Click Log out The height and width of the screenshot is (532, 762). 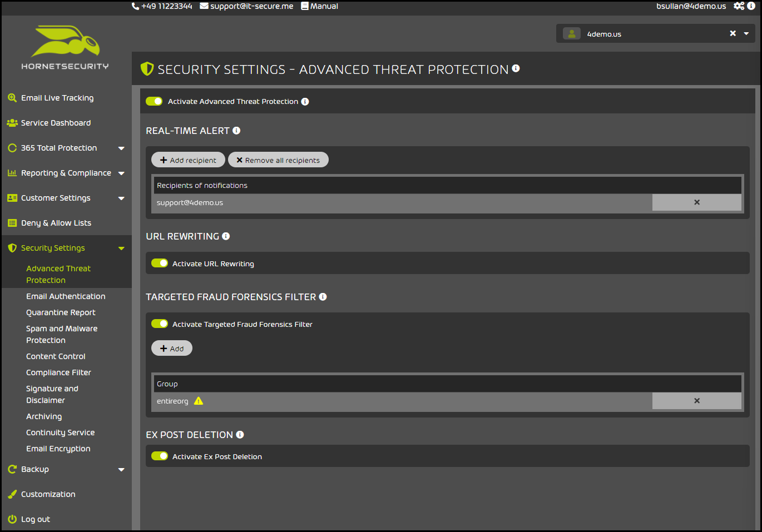(x=36, y=519)
